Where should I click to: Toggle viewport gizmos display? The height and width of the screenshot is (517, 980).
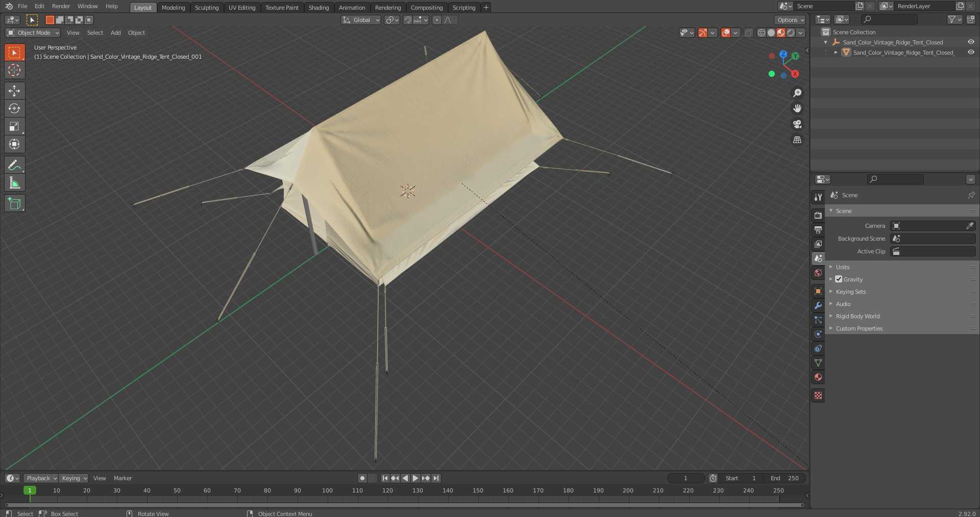click(x=703, y=33)
